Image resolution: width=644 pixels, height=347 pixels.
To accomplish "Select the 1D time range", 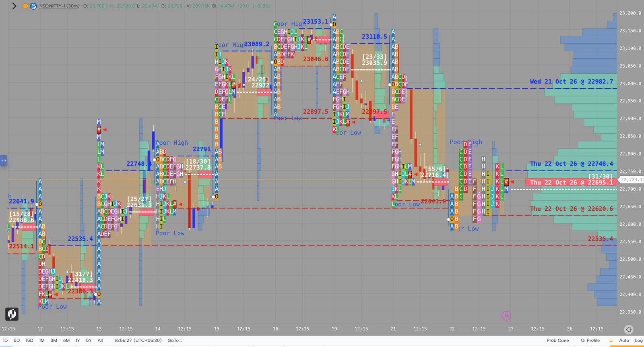I will point(5,341).
